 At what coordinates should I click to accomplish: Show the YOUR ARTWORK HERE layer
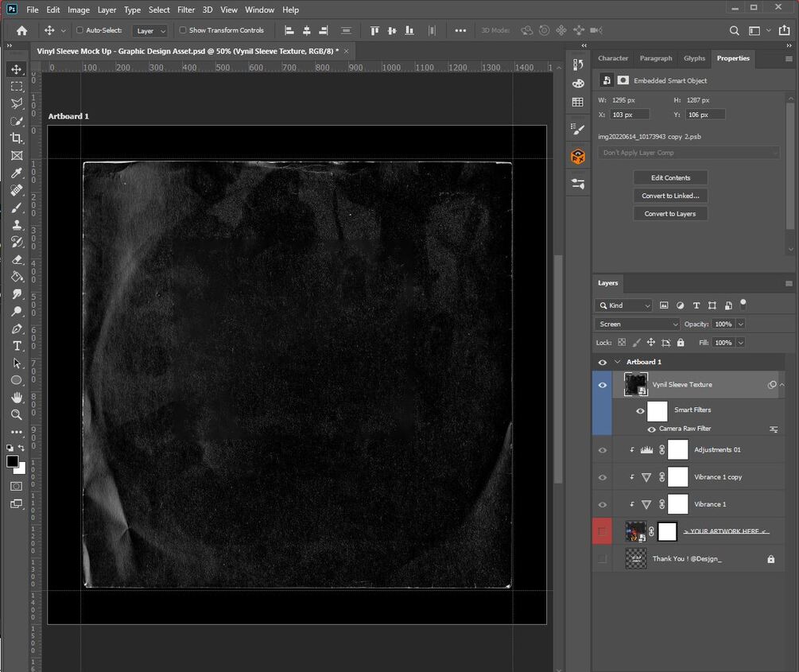(x=603, y=532)
